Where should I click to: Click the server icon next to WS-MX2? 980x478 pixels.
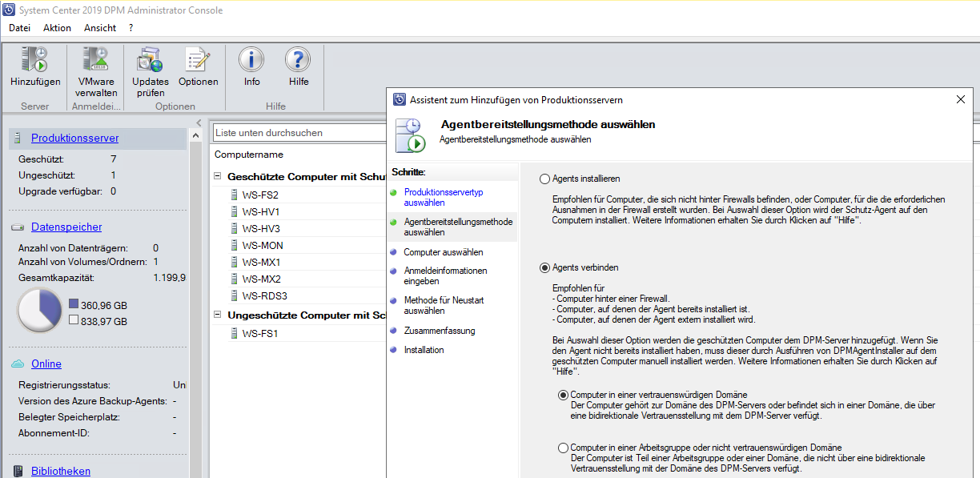click(235, 279)
